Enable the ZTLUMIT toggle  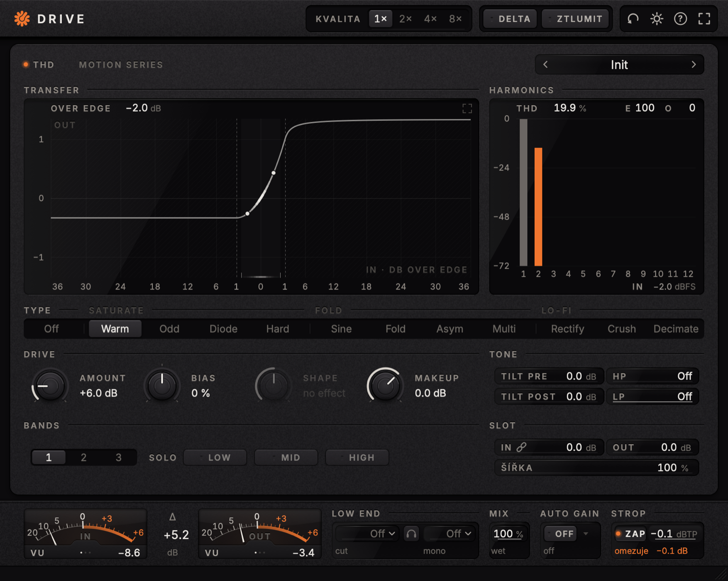[x=575, y=19]
